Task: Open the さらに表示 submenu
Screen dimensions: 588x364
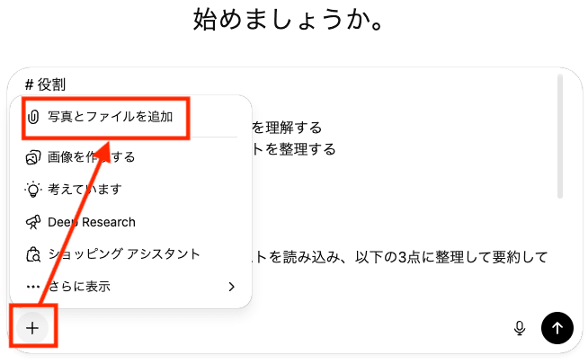Action: [81, 287]
